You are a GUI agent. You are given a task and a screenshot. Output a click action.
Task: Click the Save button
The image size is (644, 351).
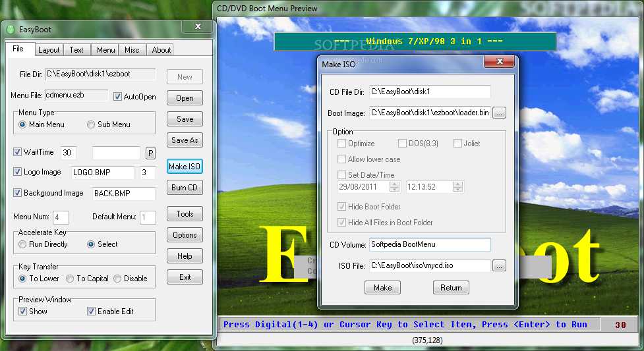185,119
